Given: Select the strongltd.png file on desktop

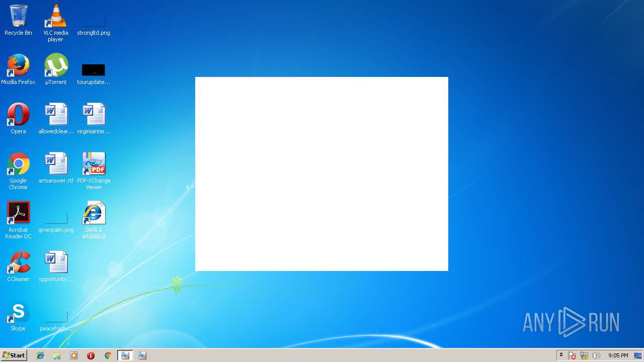Looking at the screenshot, I should [x=94, y=24].
